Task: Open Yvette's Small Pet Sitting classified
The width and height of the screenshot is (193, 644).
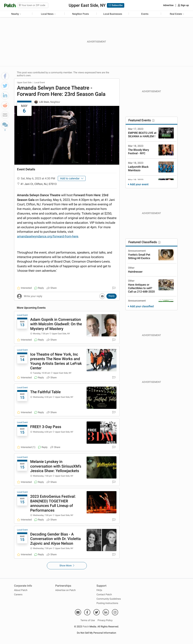Action: (x=139, y=256)
